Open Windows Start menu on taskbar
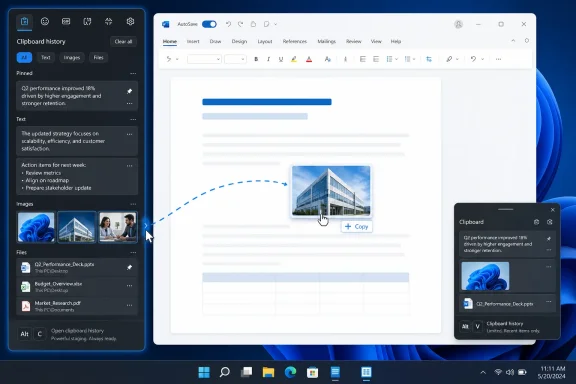The image size is (576, 384). pos(204,372)
